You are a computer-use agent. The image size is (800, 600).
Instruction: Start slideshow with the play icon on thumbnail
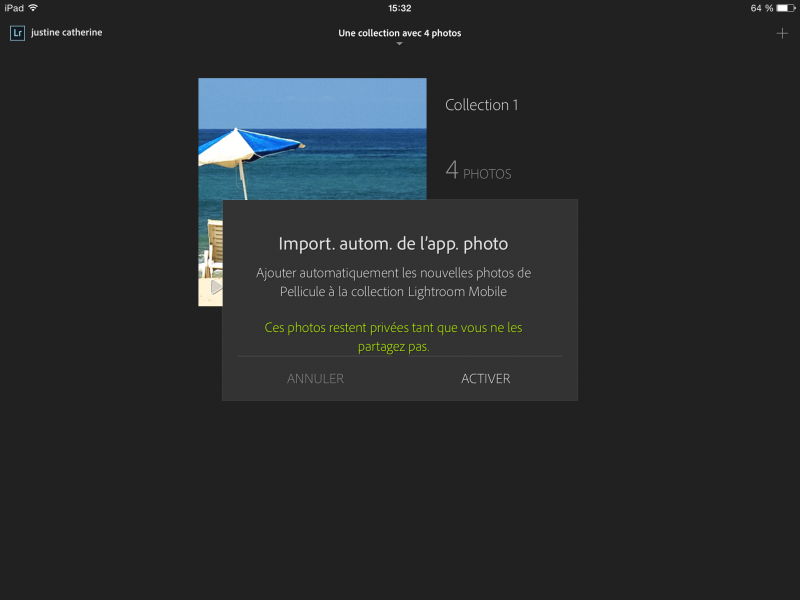click(216, 287)
